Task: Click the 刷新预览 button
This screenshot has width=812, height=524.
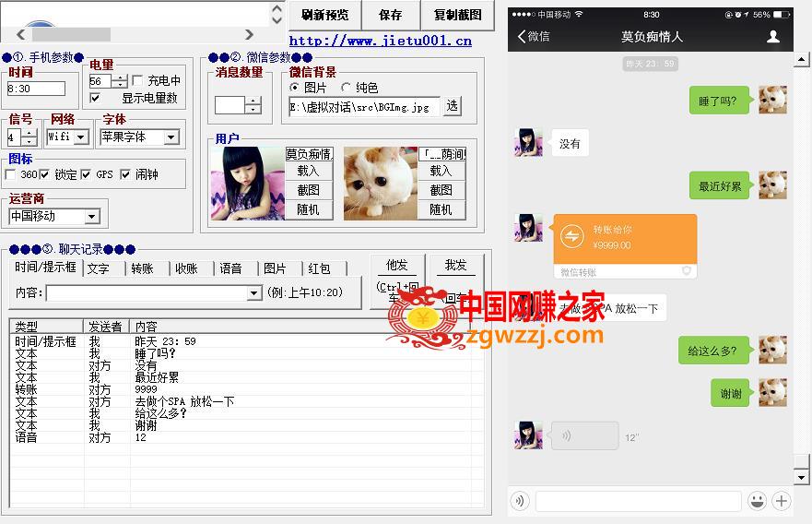Action: tap(325, 15)
